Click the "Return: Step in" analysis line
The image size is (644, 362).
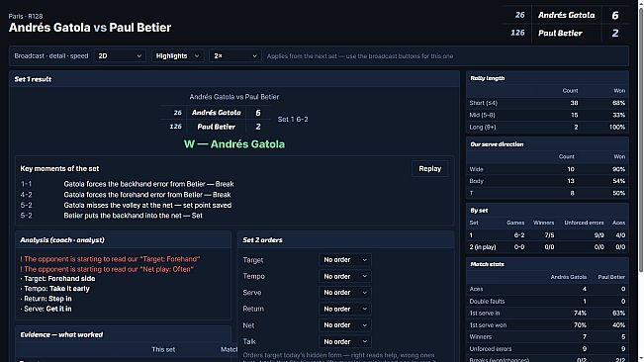(46, 299)
